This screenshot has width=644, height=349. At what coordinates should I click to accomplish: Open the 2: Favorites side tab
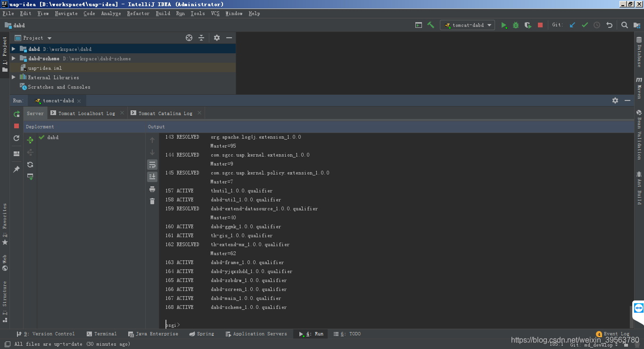tap(5, 224)
